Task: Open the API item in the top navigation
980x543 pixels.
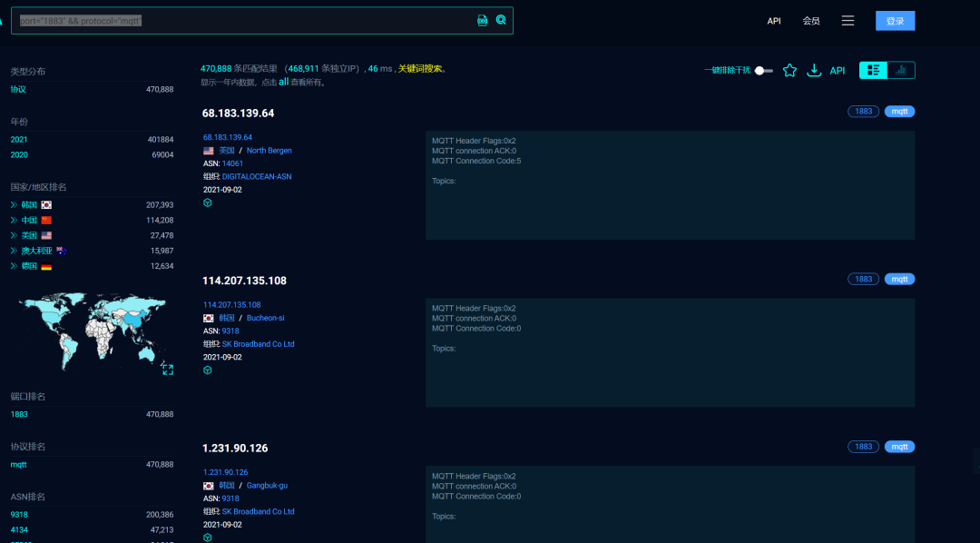Action: pyautogui.click(x=774, y=21)
